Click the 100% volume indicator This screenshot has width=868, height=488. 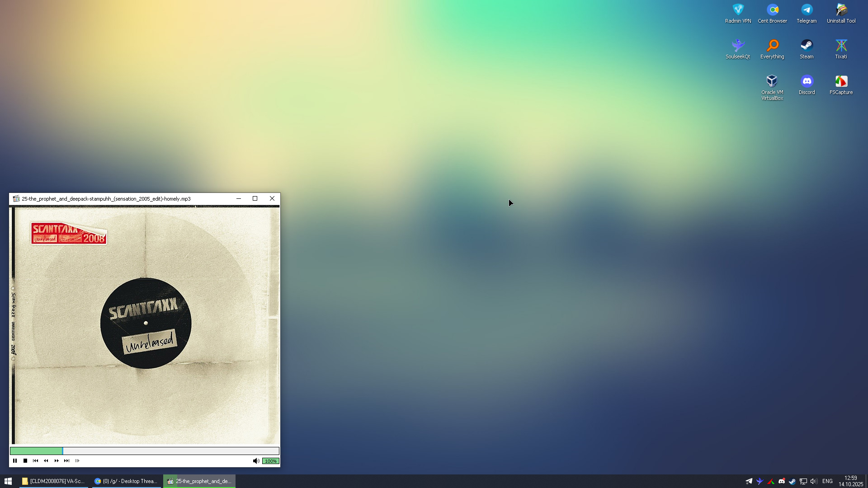point(270,461)
